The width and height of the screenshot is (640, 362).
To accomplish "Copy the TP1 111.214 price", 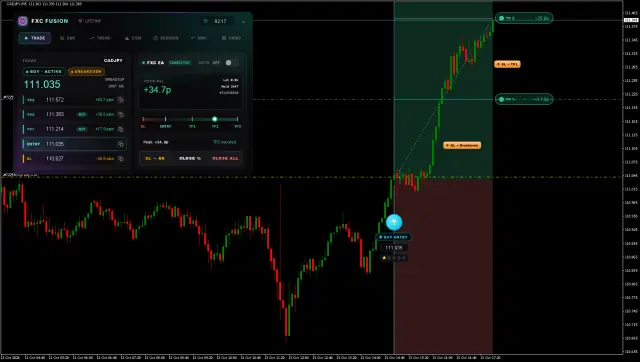I will click(x=121, y=129).
